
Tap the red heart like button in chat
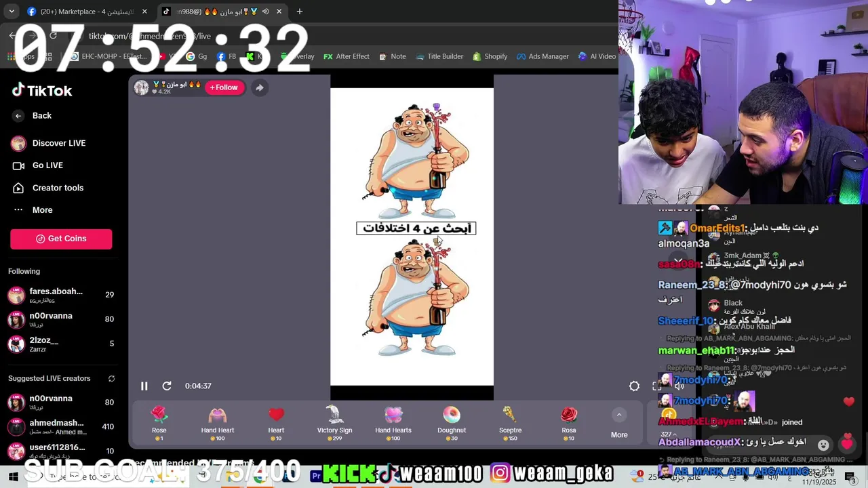coord(847,444)
